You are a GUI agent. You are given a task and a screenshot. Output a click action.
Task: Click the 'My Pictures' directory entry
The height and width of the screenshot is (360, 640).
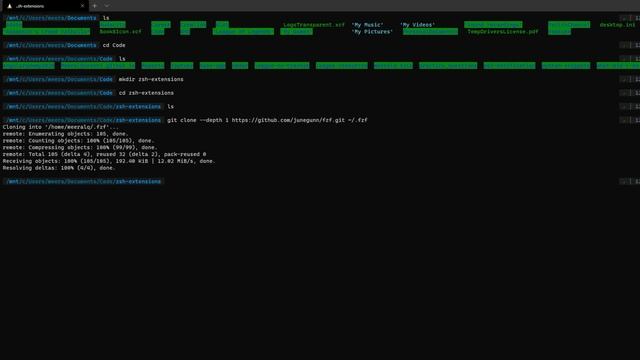click(x=372, y=31)
